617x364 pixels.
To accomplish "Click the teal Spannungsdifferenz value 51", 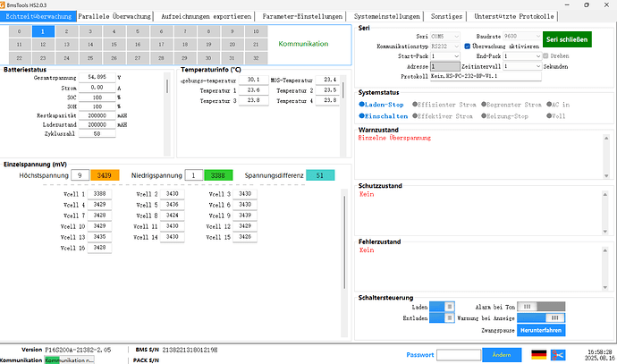I will tap(320, 175).
